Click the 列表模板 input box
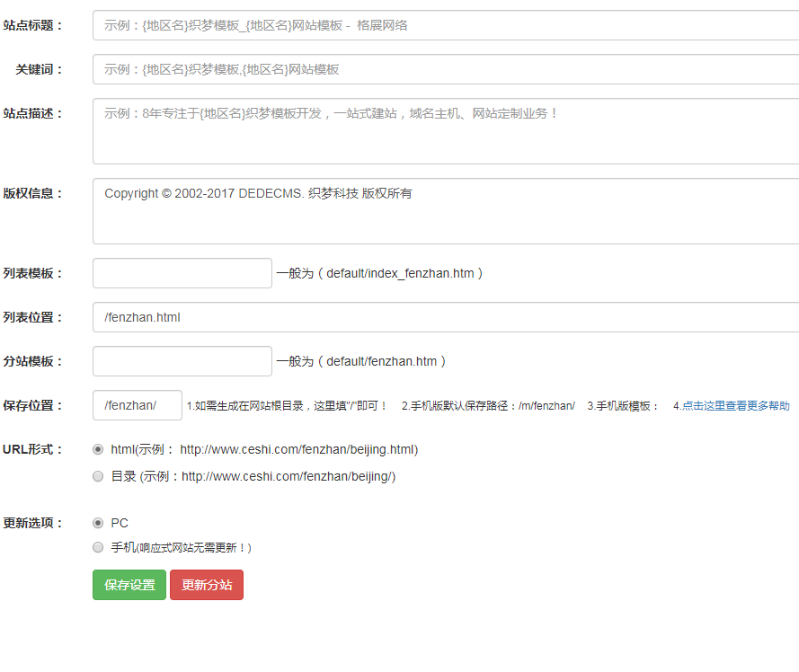The height and width of the screenshot is (672, 799). point(182,273)
